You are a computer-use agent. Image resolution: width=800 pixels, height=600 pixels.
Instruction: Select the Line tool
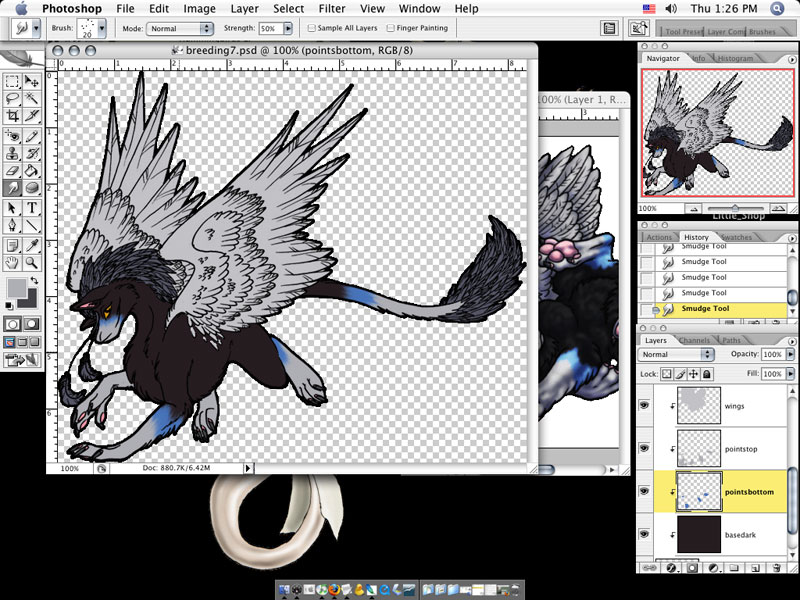(x=32, y=225)
